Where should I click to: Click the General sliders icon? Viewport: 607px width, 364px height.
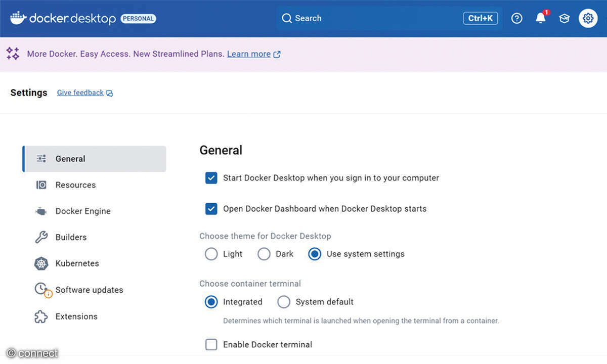tap(41, 159)
